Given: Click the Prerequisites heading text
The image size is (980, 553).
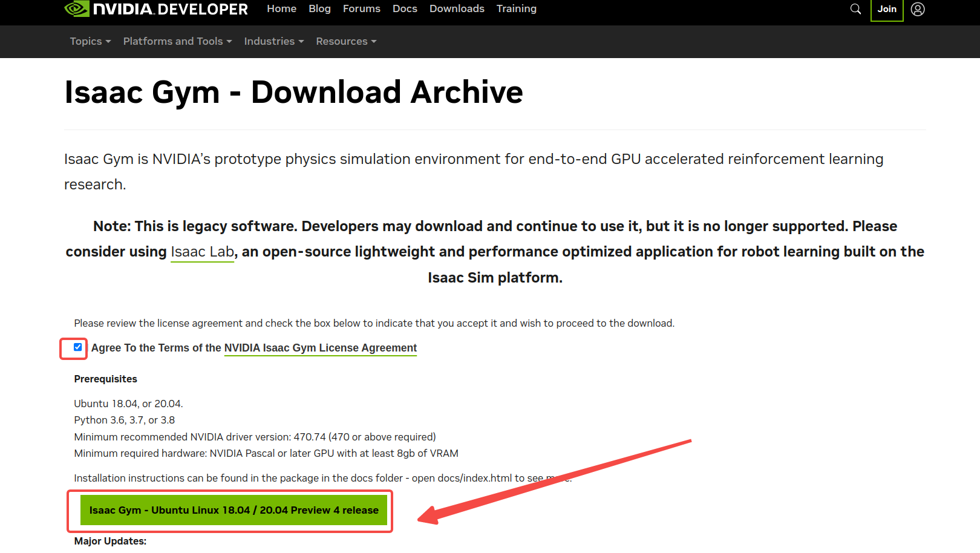Looking at the screenshot, I should click(x=106, y=379).
